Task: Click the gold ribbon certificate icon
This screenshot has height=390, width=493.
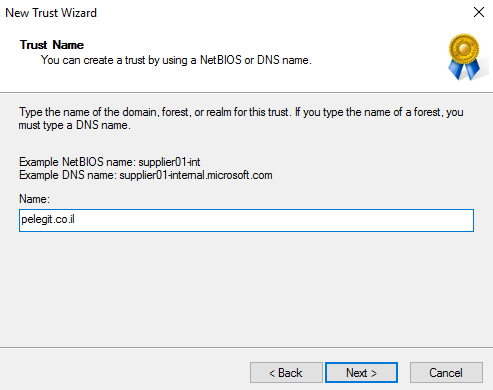Action: (x=464, y=57)
